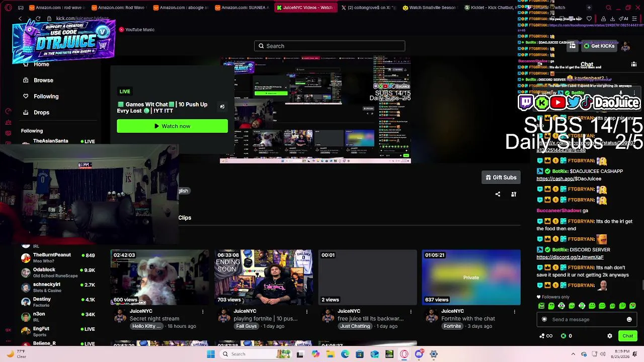Image resolution: width=644 pixels, height=362 pixels.
Task: Open the cash.app/$DaoJuicee link in chat
Action: pyautogui.click(x=569, y=179)
